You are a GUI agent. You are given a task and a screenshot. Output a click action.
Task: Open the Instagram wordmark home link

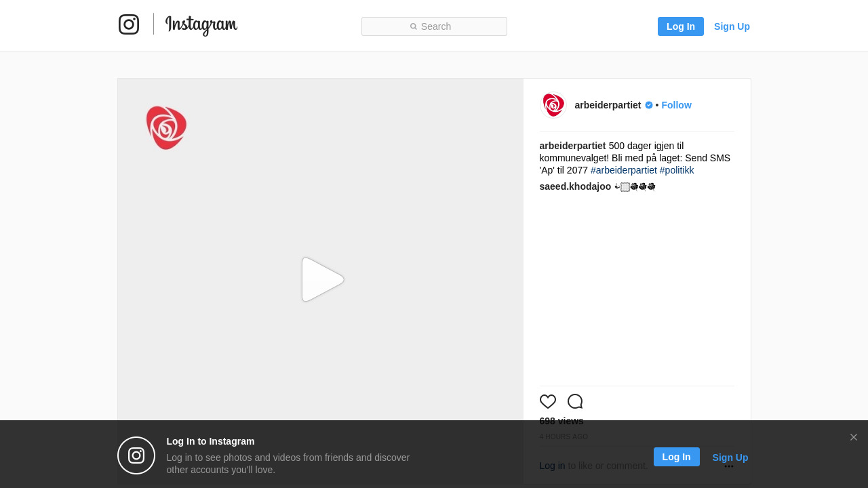click(x=201, y=25)
